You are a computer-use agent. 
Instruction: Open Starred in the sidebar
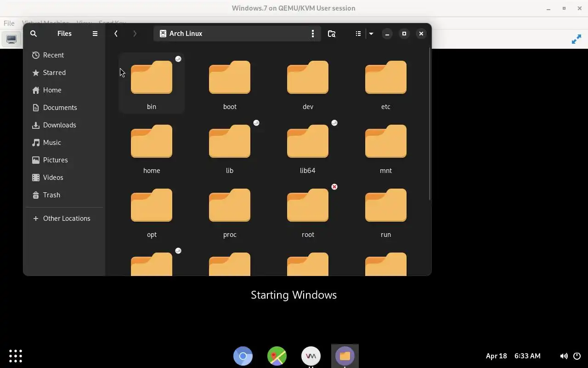[64, 73]
